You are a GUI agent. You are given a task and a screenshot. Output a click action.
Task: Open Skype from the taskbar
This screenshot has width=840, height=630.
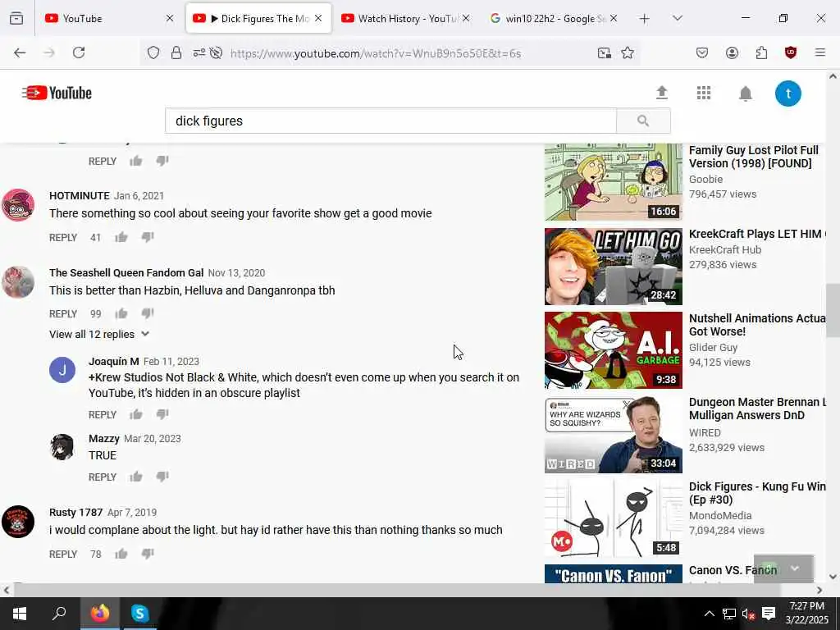[x=139, y=614]
